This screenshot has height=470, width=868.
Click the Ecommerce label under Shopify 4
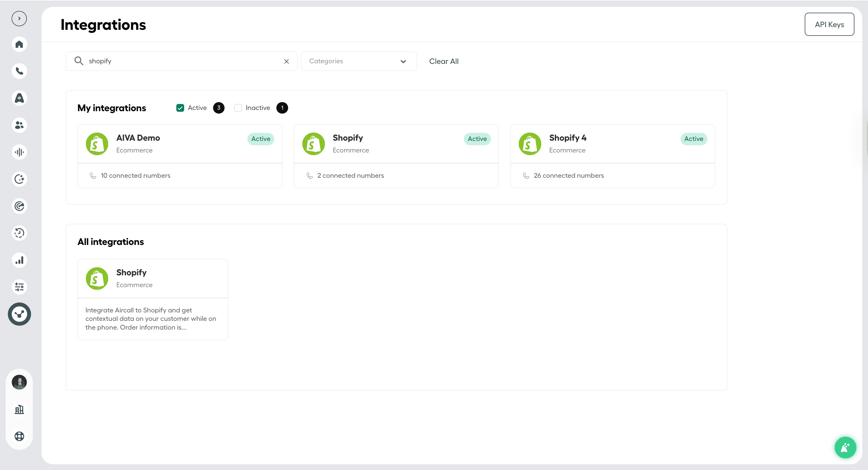coord(567,150)
